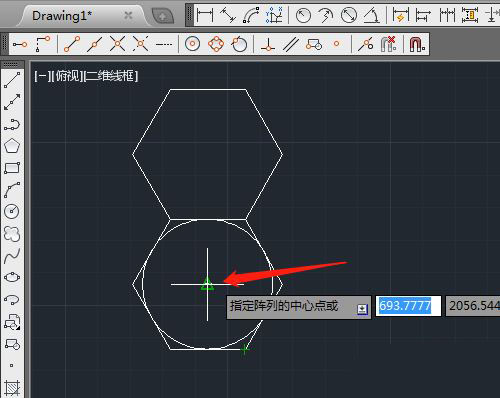Viewport: 500px width, 398px height.
Task: Select the Arc drawing tool
Action: [x=12, y=190]
